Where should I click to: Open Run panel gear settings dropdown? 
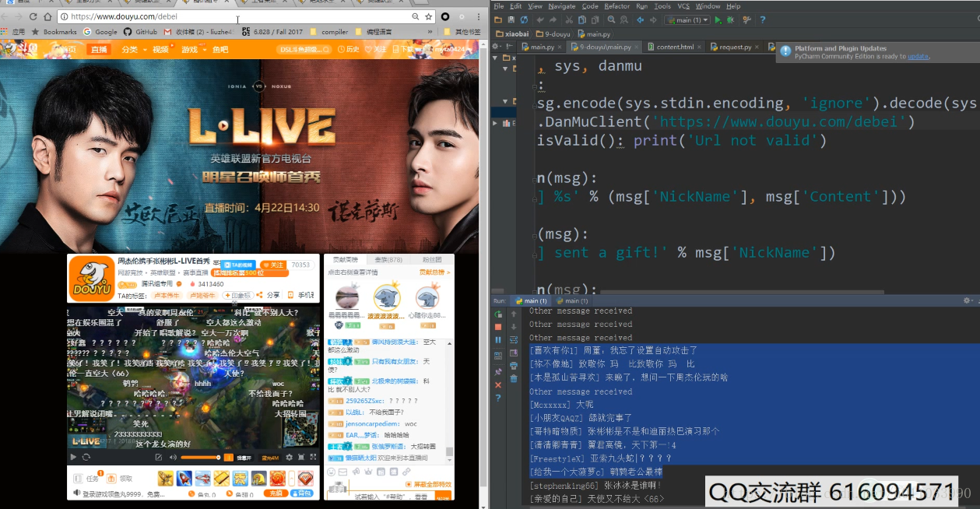click(968, 300)
